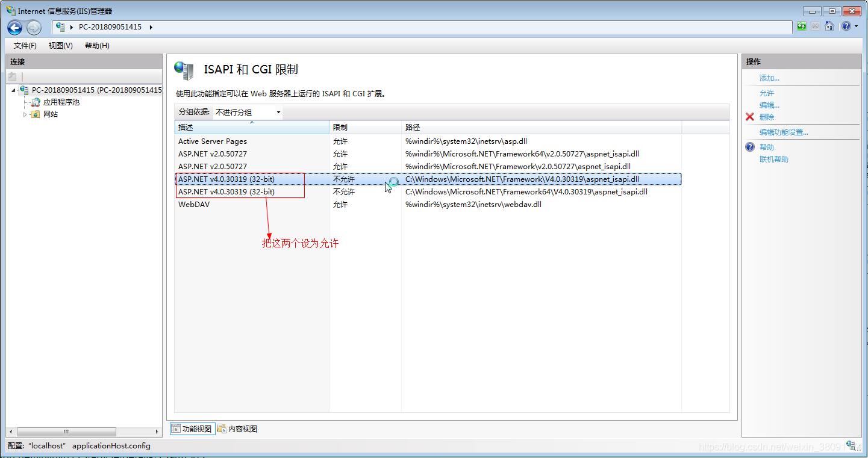Click path %windir%\Microsoft.NET\Framework\v2.0.50727\aspnet_isapi.dll

[518, 167]
